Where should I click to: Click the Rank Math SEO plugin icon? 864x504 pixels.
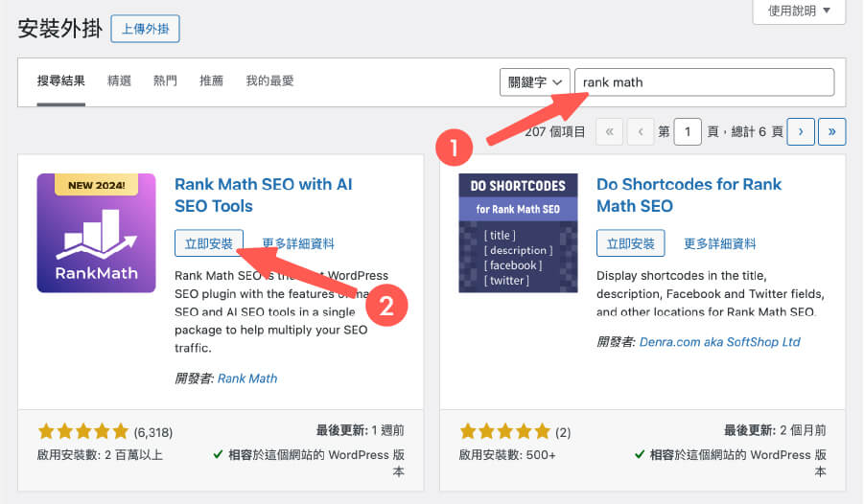(96, 233)
